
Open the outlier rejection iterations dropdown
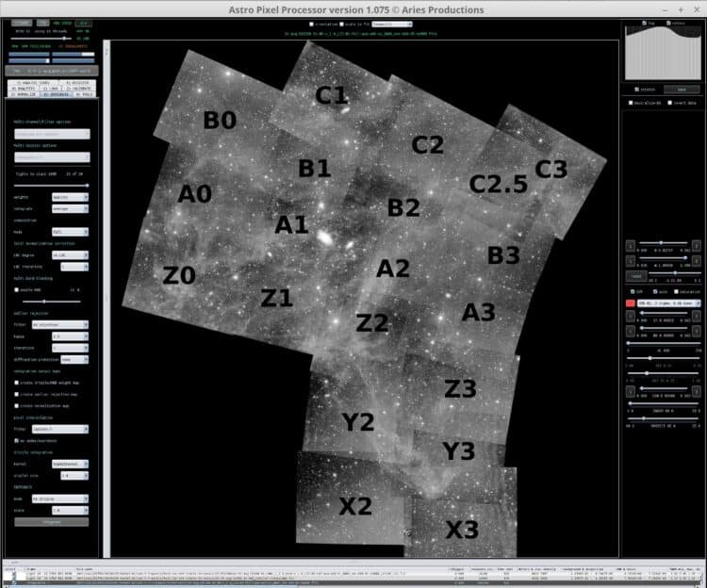[x=70, y=348]
